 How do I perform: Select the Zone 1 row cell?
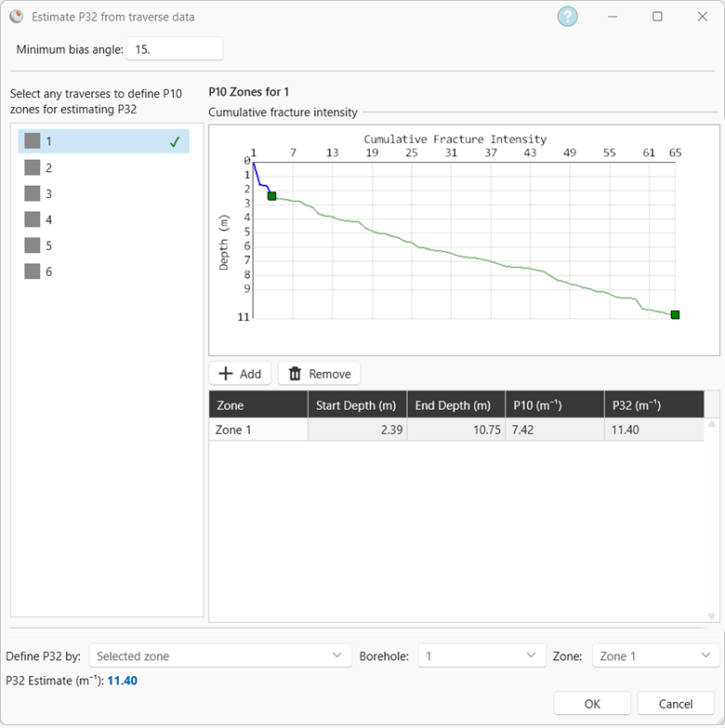(258, 430)
